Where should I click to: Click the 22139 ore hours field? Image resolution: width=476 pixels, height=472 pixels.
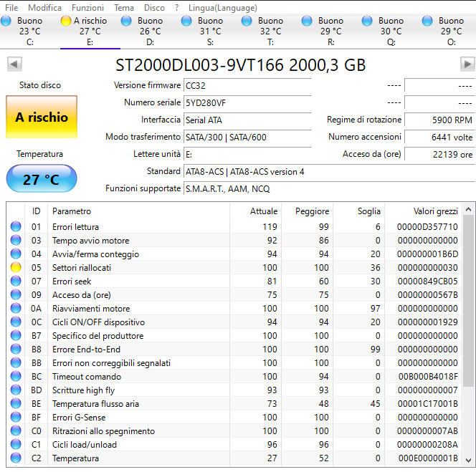[x=440, y=155]
